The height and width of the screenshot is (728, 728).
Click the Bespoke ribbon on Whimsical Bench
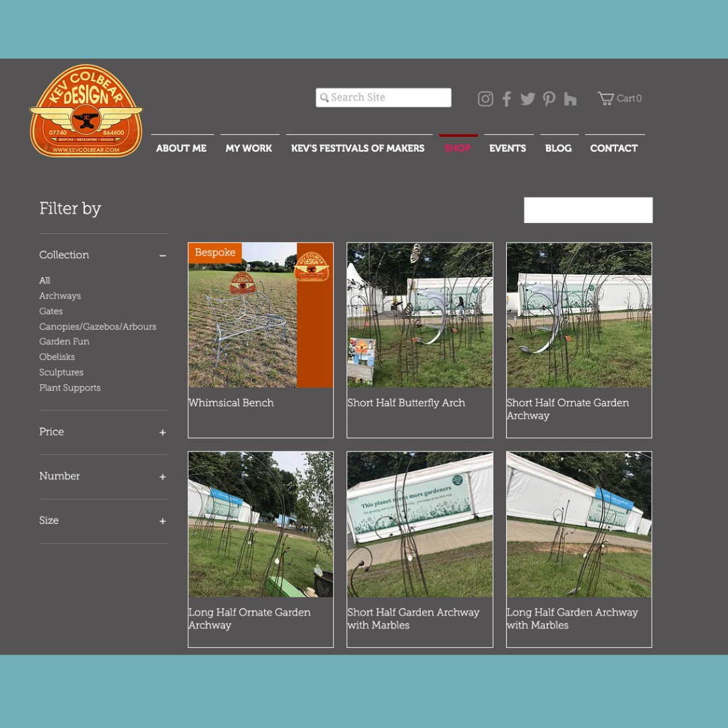[215, 253]
